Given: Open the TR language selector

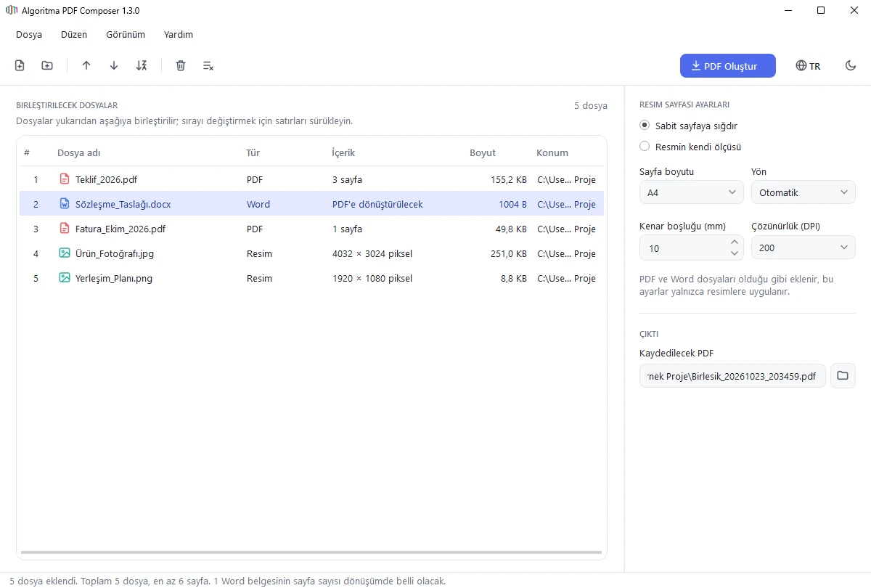Looking at the screenshot, I should [x=808, y=66].
